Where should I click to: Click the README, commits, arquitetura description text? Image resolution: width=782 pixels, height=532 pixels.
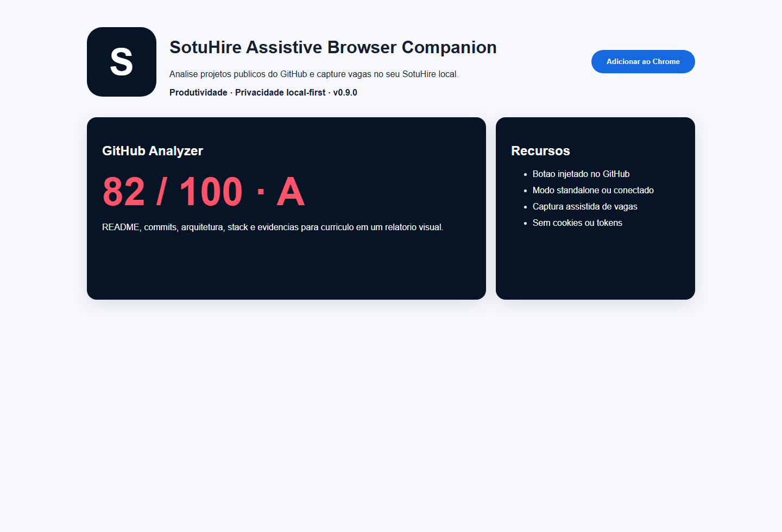click(273, 227)
